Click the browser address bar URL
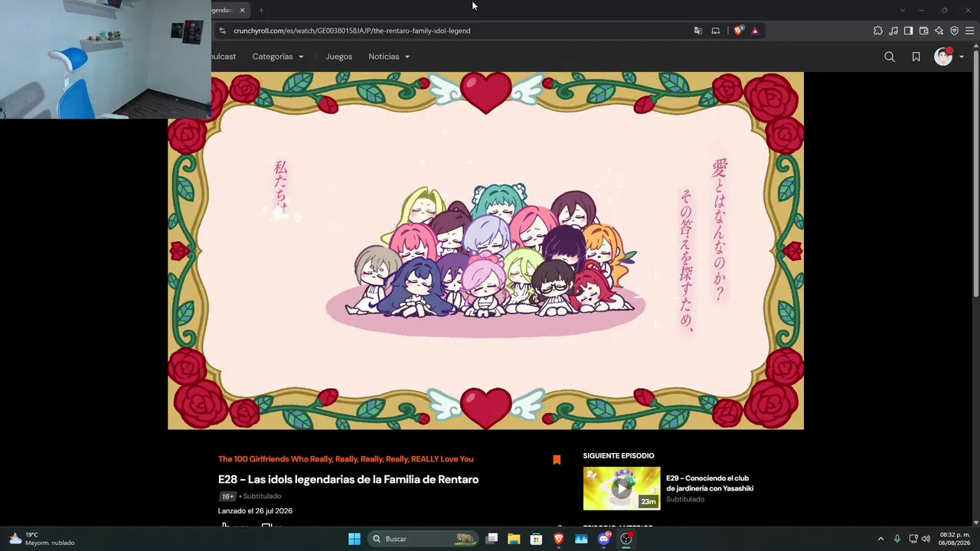The height and width of the screenshot is (551, 980). [x=352, y=31]
